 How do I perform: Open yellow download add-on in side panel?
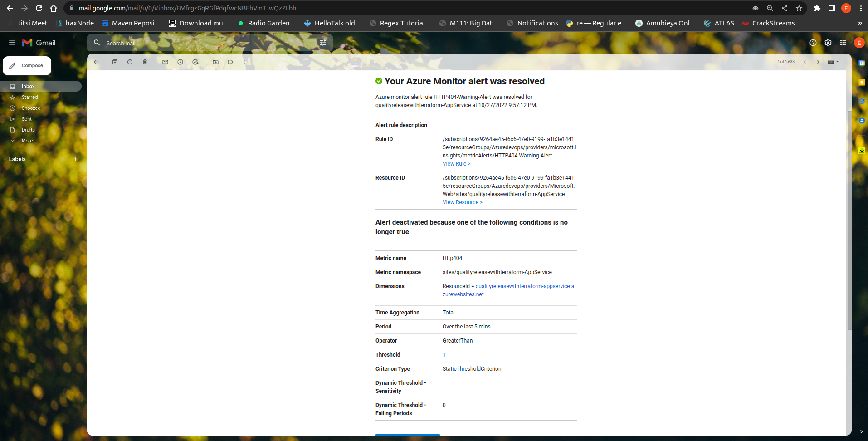click(x=862, y=151)
